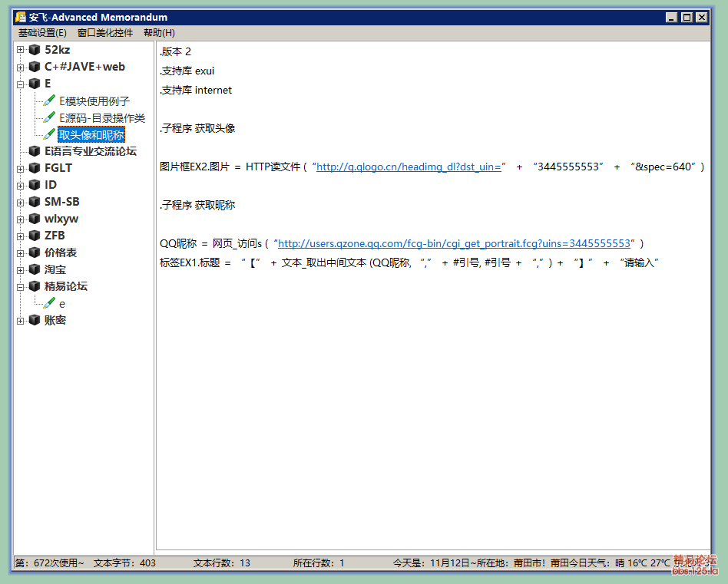Screen dimensions: 728x584
Task: Open the 窗口美化控件 menu
Action: coord(105,33)
